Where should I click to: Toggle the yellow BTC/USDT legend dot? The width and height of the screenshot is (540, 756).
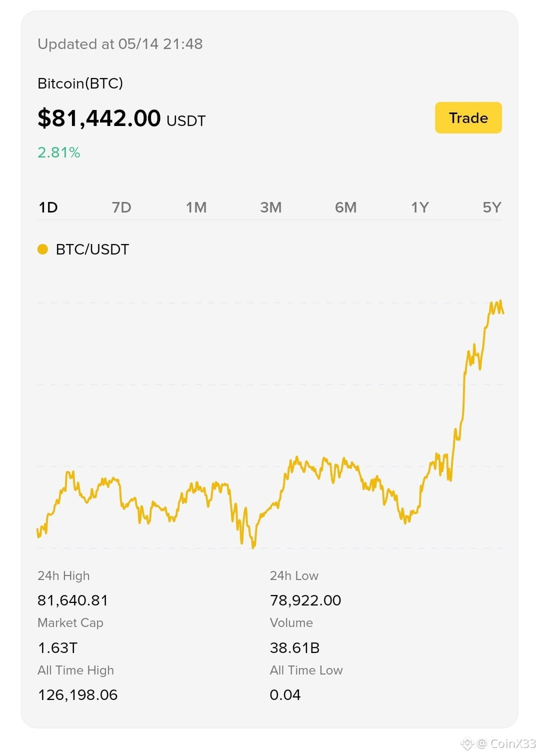pos(42,249)
